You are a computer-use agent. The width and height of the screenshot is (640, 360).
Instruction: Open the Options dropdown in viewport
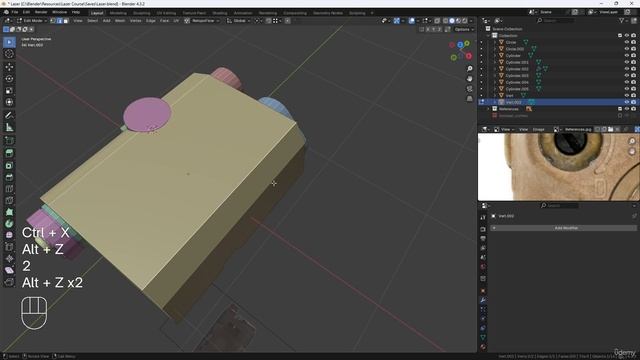point(464,29)
